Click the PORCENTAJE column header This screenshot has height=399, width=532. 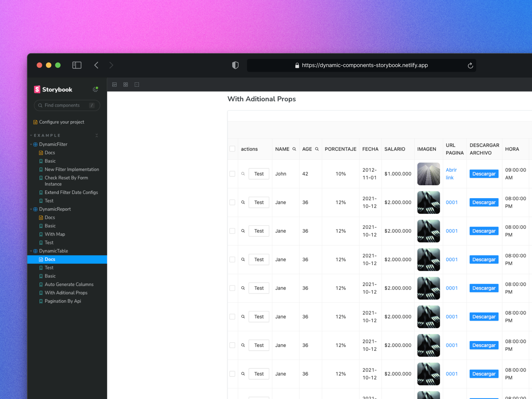[x=341, y=149]
